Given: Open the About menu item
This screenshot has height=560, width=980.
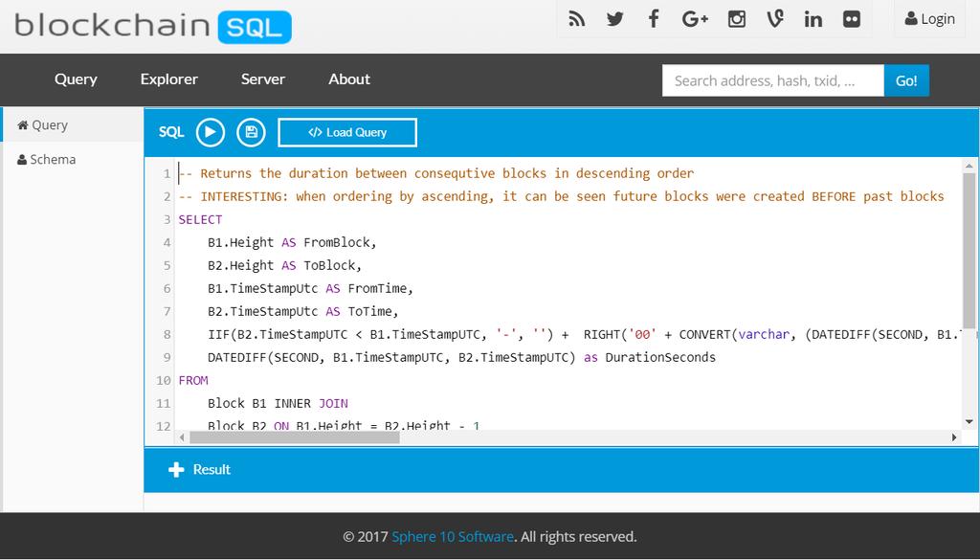Looking at the screenshot, I should (x=349, y=79).
